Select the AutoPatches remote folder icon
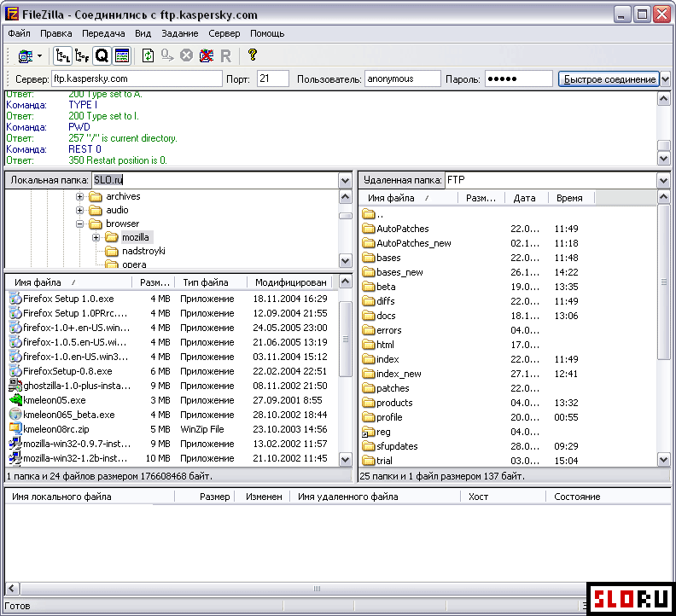The width and height of the screenshot is (676, 616). (369, 229)
